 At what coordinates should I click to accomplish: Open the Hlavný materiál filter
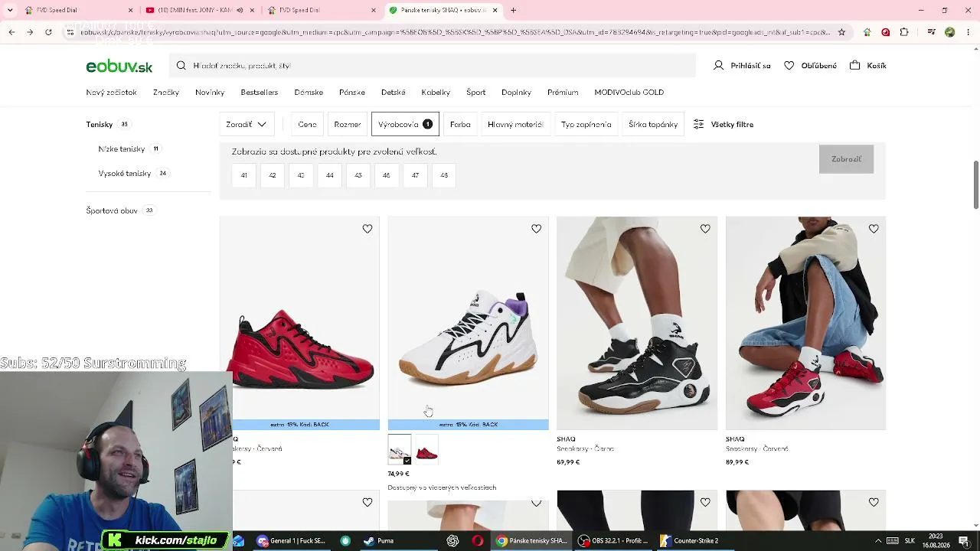pyautogui.click(x=515, y=124)
